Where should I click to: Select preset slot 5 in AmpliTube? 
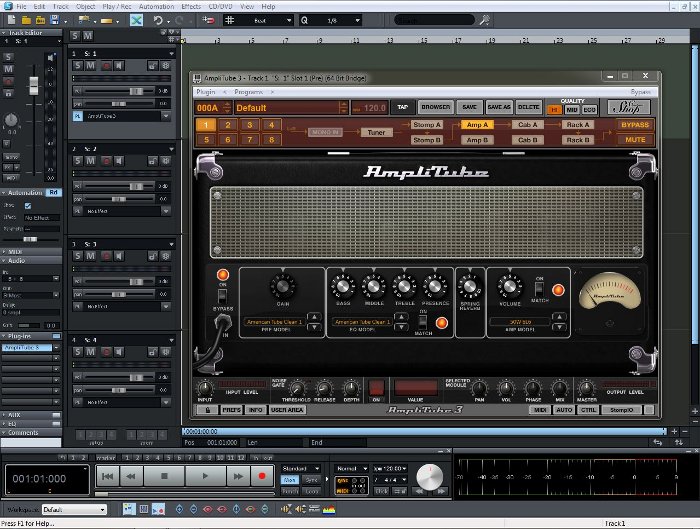[x=206, y=140]
